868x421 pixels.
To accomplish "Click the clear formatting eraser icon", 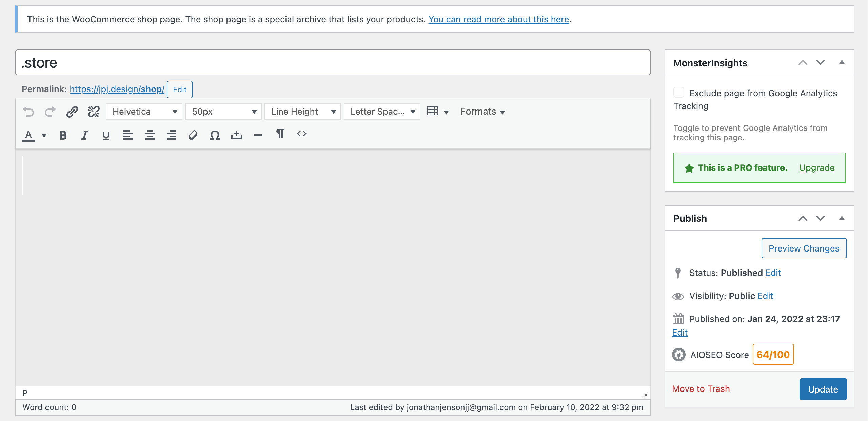I will click(x=193, y=135).
